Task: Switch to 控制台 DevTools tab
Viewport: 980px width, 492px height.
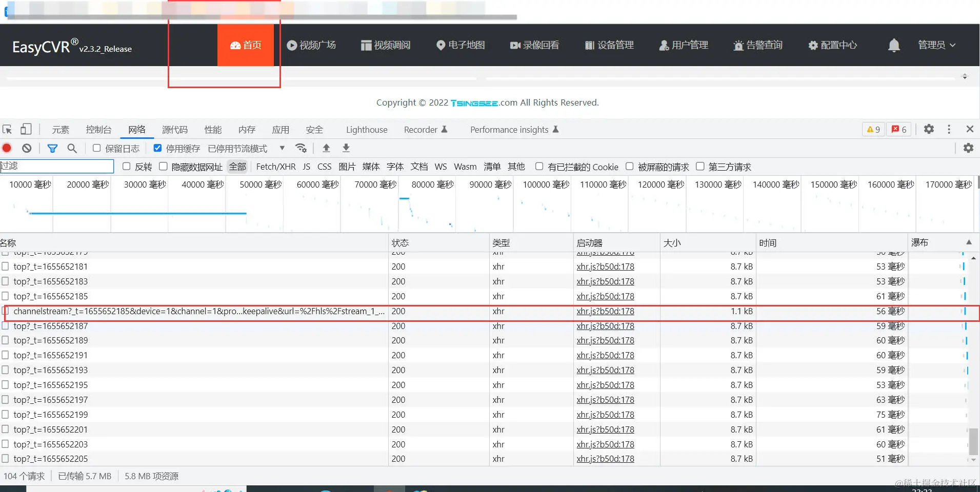Action: [98, 130]
